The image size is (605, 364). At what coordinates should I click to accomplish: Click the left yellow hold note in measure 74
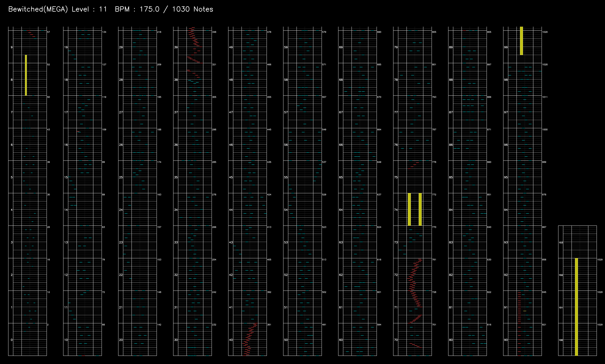(x=409, y=209)
